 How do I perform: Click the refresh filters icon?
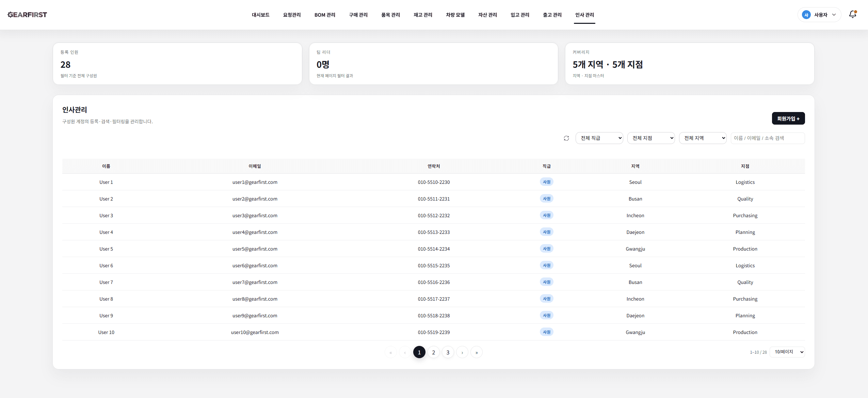click(x=566, y=138)
